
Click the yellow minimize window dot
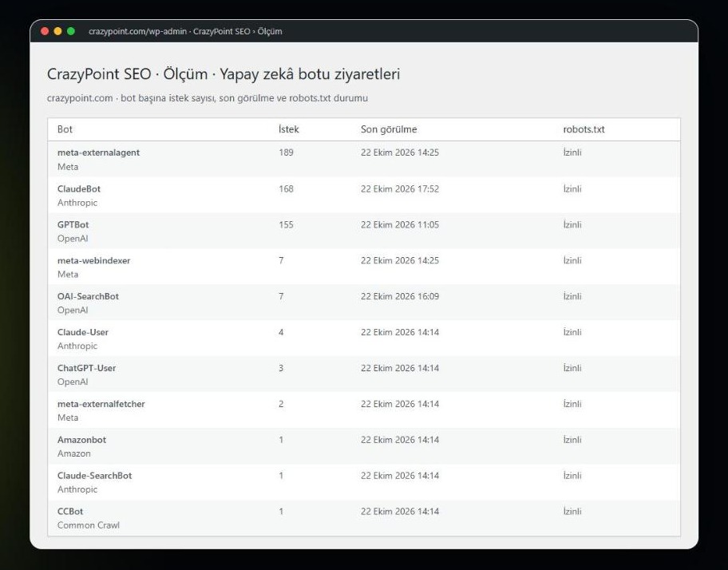tap(57, 31)
